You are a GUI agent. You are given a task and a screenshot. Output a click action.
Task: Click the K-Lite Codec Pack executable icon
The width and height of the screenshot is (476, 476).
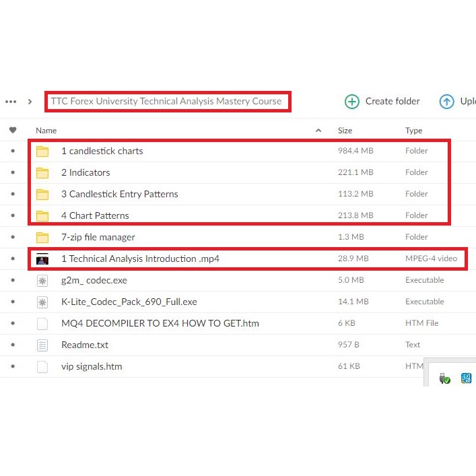42,302
